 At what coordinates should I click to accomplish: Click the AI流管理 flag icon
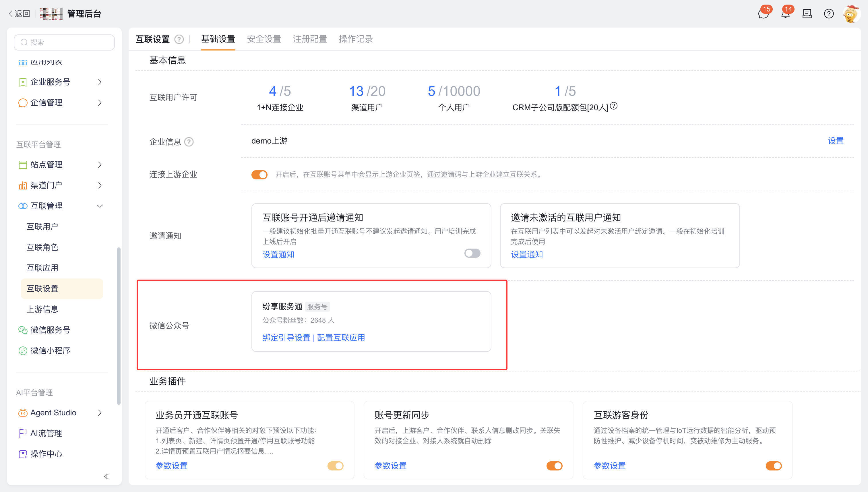(23, 433)
